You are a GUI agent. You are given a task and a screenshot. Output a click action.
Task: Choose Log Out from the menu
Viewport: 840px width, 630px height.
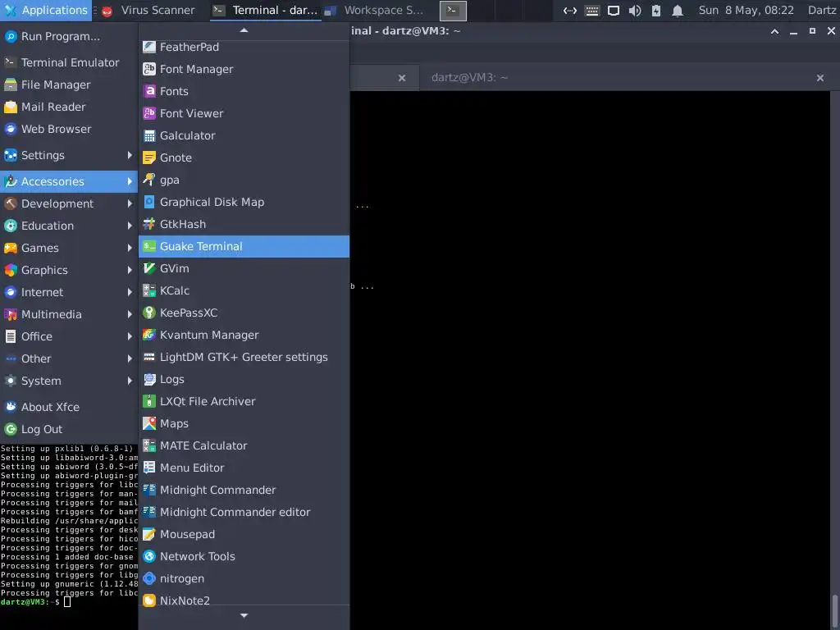coord(69,429)
